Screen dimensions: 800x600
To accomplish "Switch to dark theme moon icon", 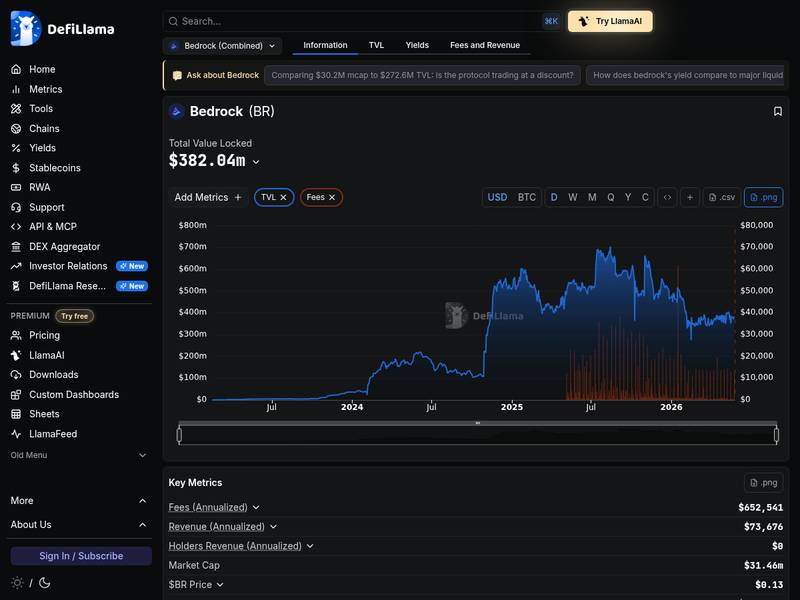I will 45,583.
